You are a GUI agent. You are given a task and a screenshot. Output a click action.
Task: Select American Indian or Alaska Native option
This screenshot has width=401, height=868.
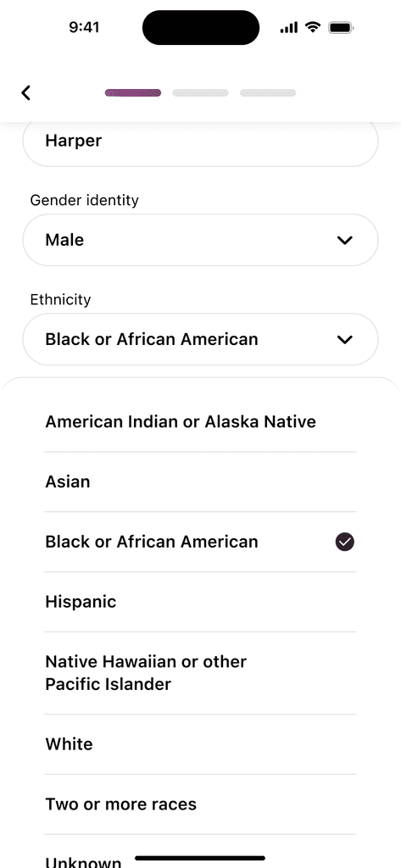(200, 422)
